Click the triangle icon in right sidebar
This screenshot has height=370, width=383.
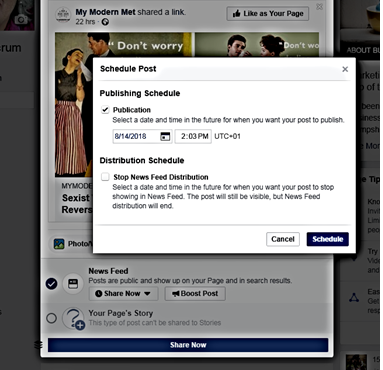[354, 298]
